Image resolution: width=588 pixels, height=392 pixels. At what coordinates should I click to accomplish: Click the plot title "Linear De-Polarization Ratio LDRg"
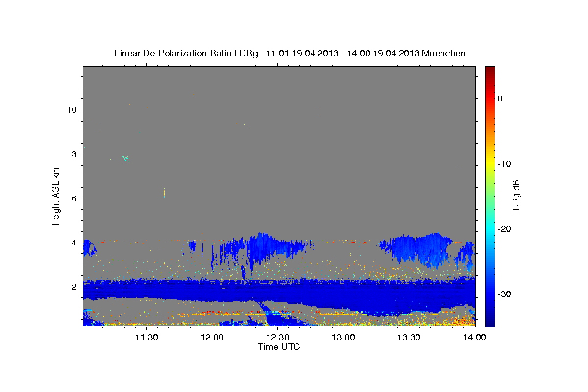point(186,53)
